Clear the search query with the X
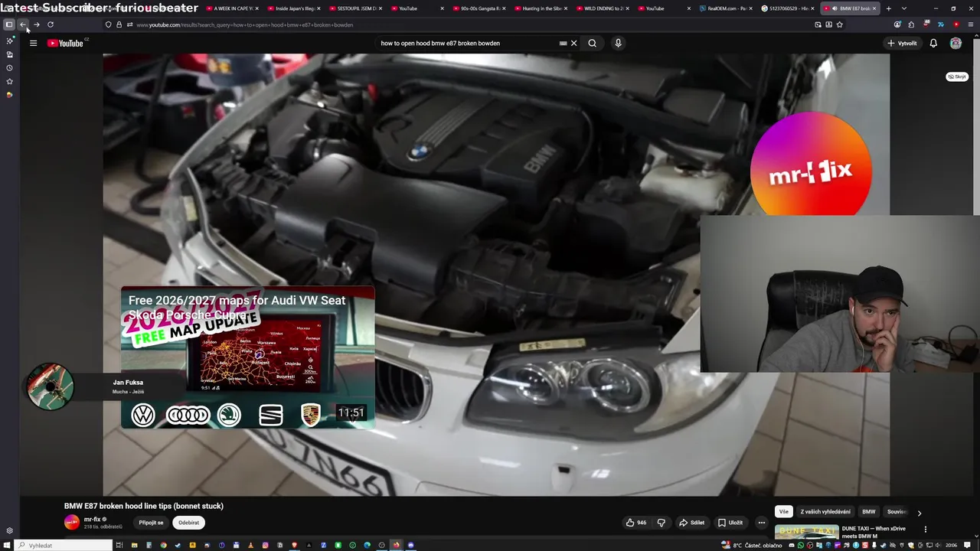Image resolution: width=980 pixels, height=551 pixels. tap(573, 43)
